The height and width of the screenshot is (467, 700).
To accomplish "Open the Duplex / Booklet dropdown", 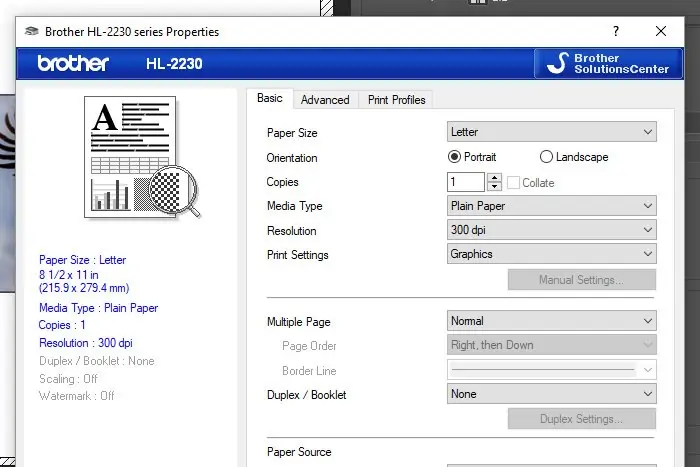I will 551,394.
